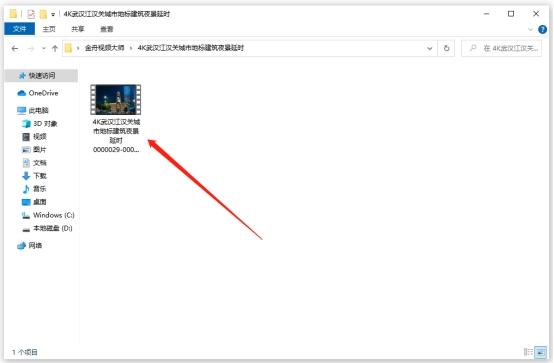
Task: Click the video file name ending 0000029-000...
Action: click(116, 136)
